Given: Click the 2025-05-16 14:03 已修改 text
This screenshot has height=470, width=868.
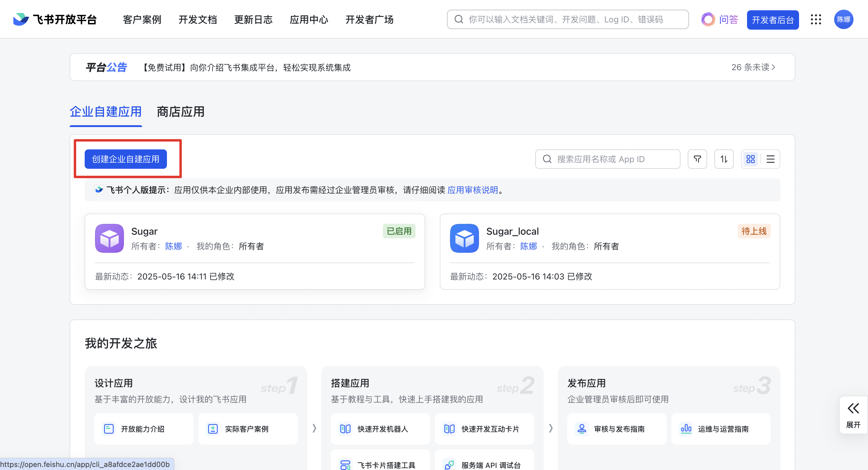Looking at the screenshot, I should 542,276.
